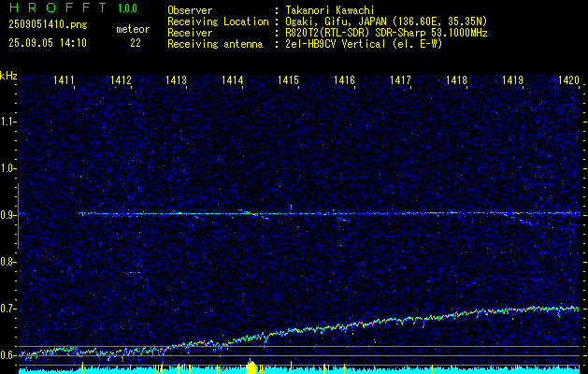Click the 1414 time axis label
Image resolution: width=588 pixels, height=374 pixels.
click(x=233, y=79)
